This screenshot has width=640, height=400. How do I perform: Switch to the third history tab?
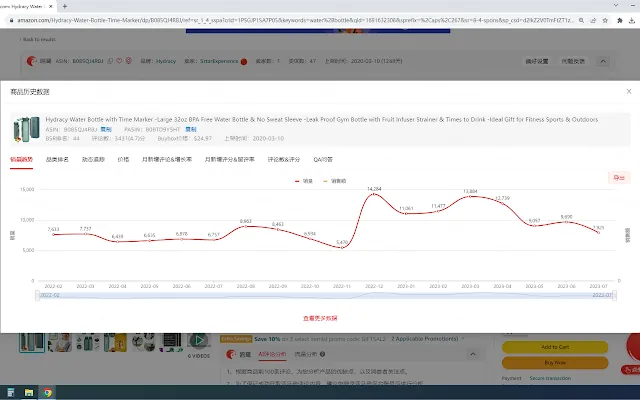(93, 160)
